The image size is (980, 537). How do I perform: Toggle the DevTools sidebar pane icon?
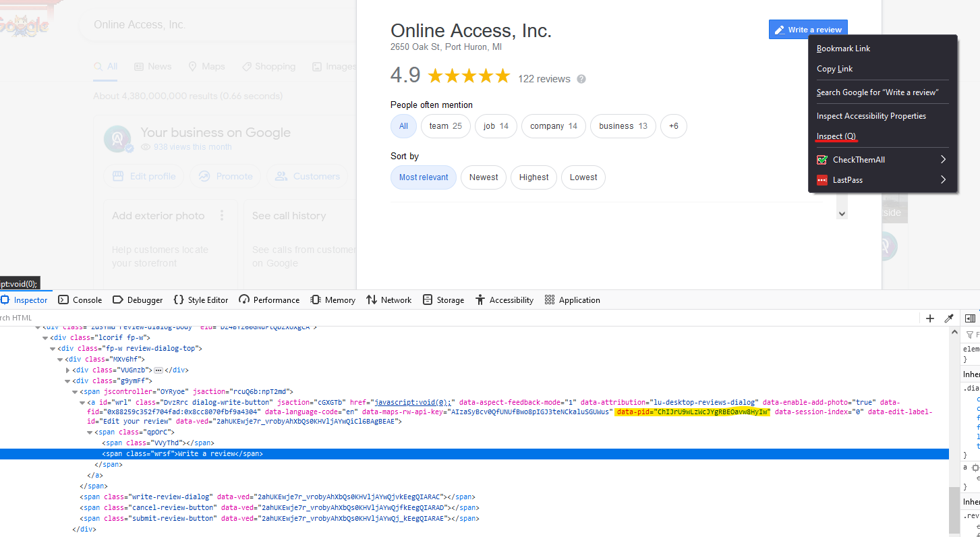coord(970,318)
